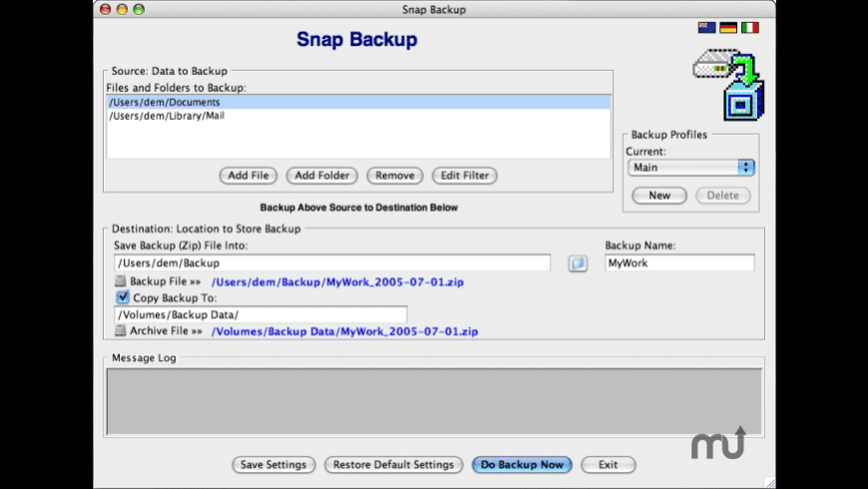Minimize the window with the yellow button
Screen dimensions: 868x489
(x=122, y=9)
